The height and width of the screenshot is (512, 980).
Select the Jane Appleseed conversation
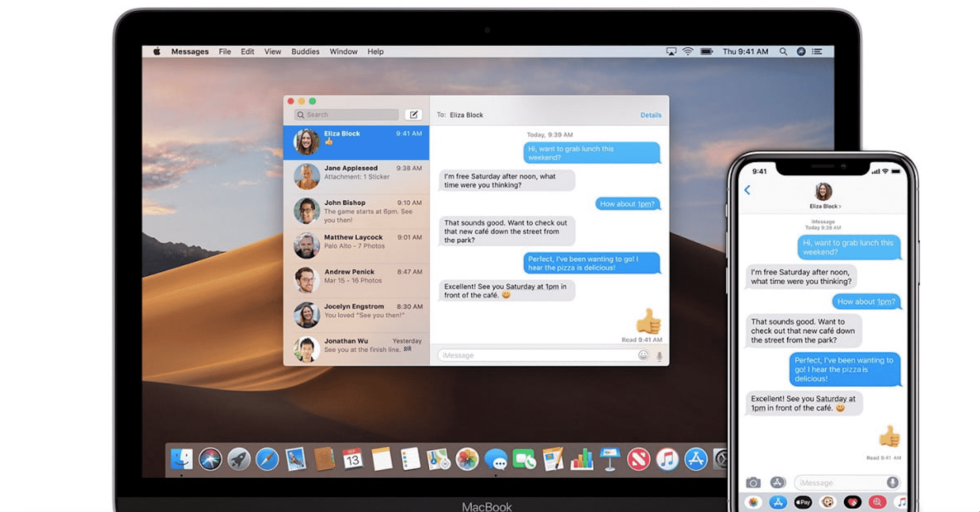click(x=356, y=176)
